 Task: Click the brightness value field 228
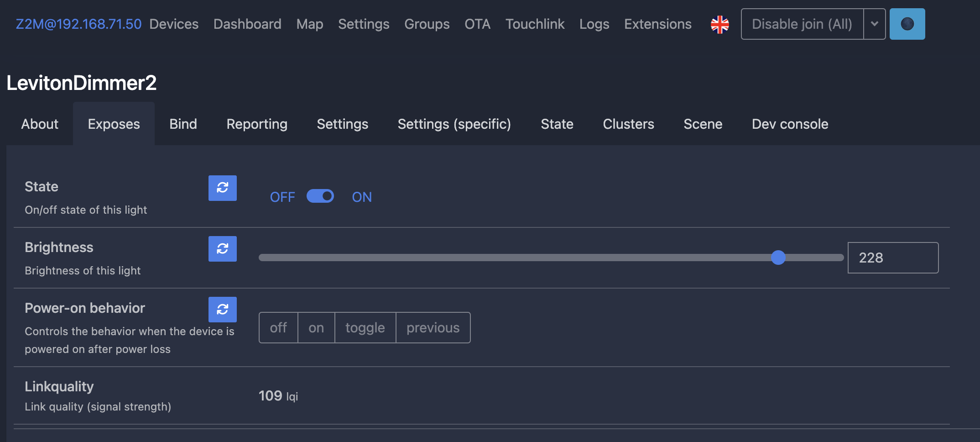point(893,258)
